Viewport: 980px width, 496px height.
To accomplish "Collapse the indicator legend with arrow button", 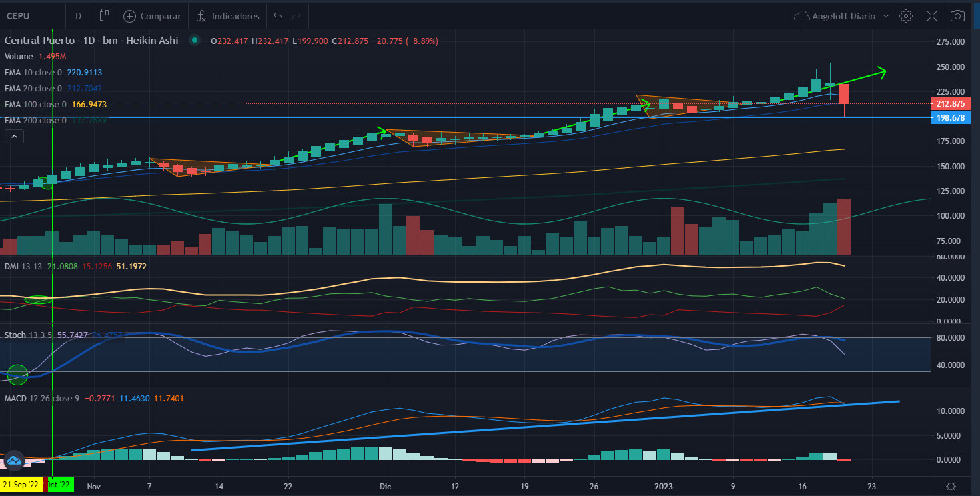I will tap(13, 137).
